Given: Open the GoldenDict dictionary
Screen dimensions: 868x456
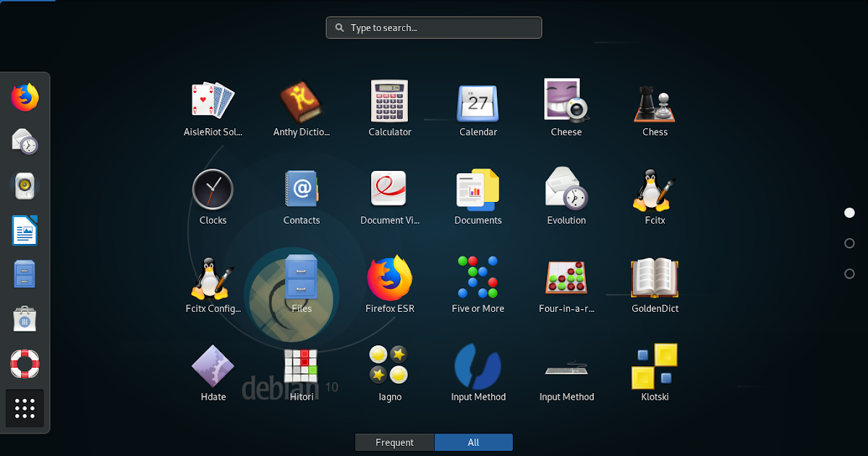Looking at the screenshot, I should click(655, 279).
